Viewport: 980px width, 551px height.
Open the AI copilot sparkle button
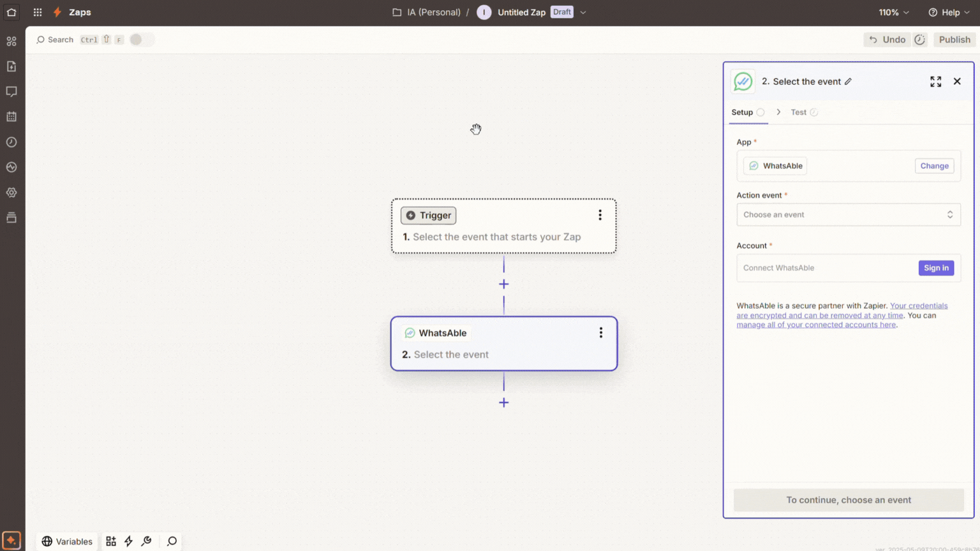(x=11, y=540)
